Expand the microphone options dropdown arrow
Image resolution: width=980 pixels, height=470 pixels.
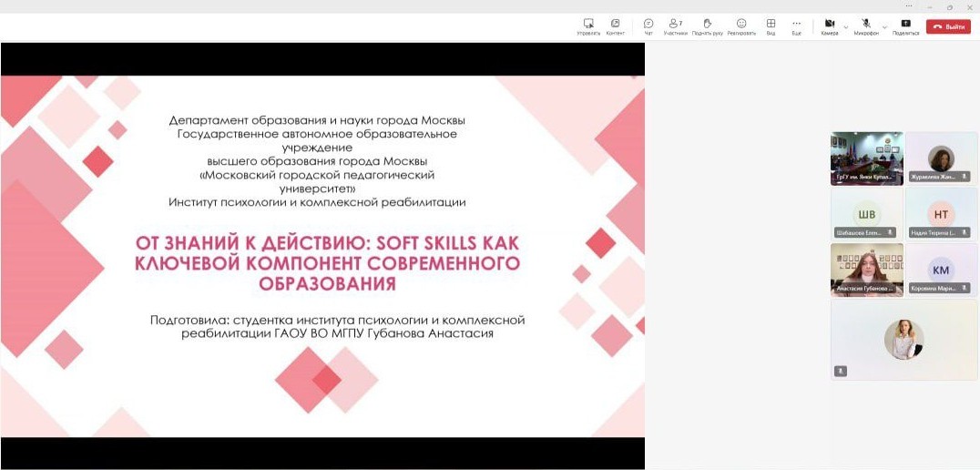pos(884,27)
